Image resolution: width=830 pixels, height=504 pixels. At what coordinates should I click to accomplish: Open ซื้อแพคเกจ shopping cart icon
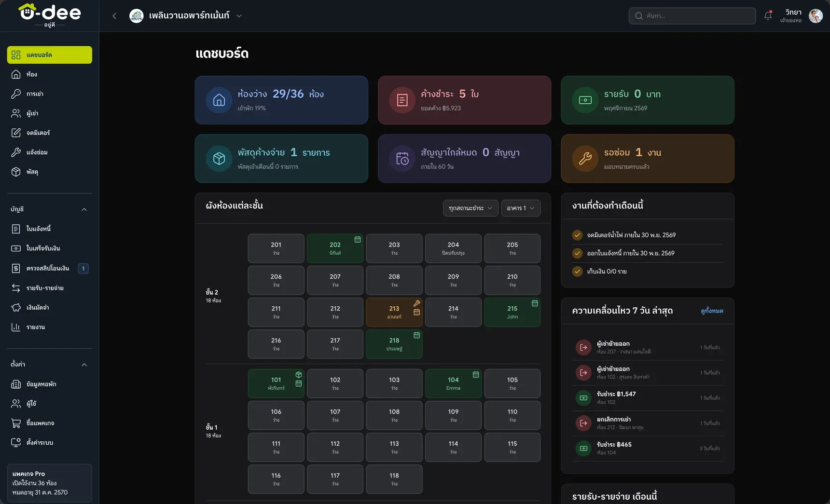[16, 423]
